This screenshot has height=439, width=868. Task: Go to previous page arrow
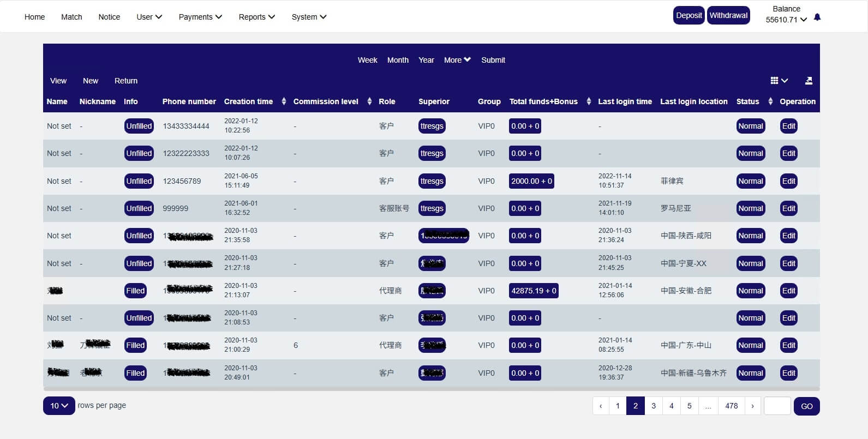pyautogui.click(x=601, y=406)
